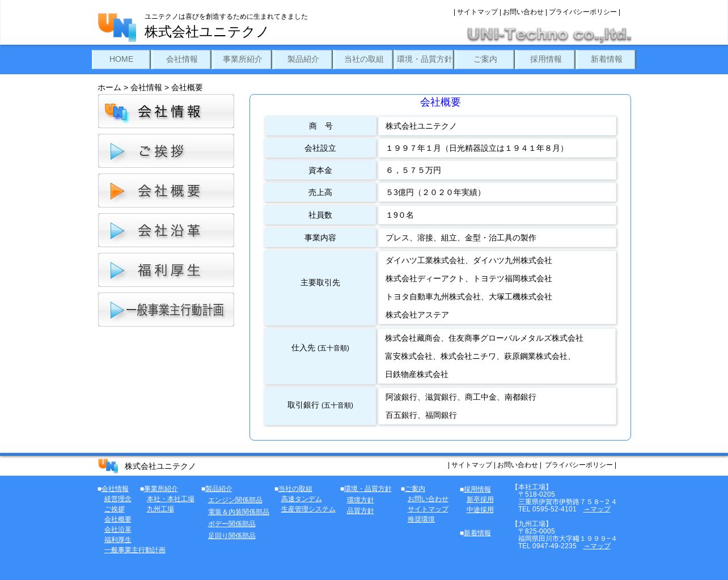728x580 pixels.
Task: Open the footer 会社概要 link
Action: [118, 519]
